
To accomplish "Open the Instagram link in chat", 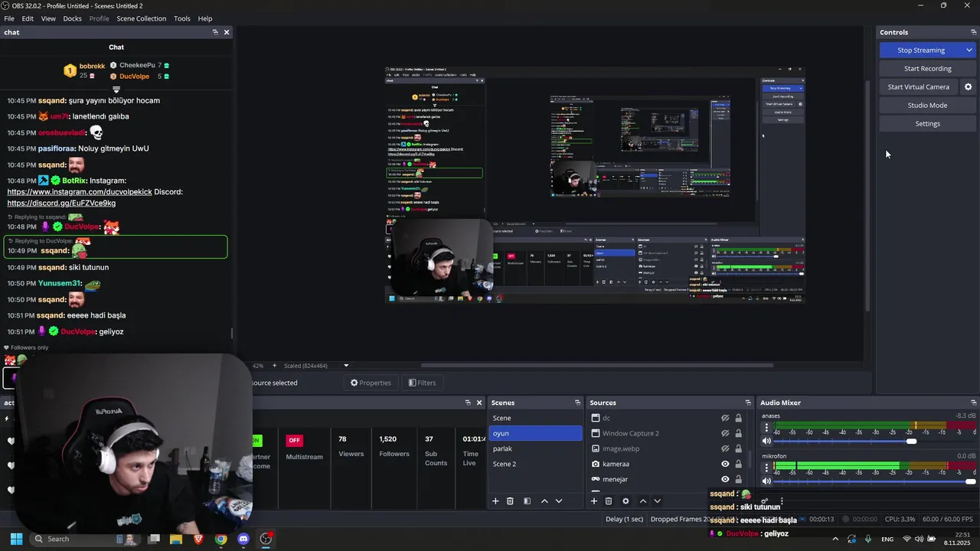I will pyautogui.click(x=80, y=192).
